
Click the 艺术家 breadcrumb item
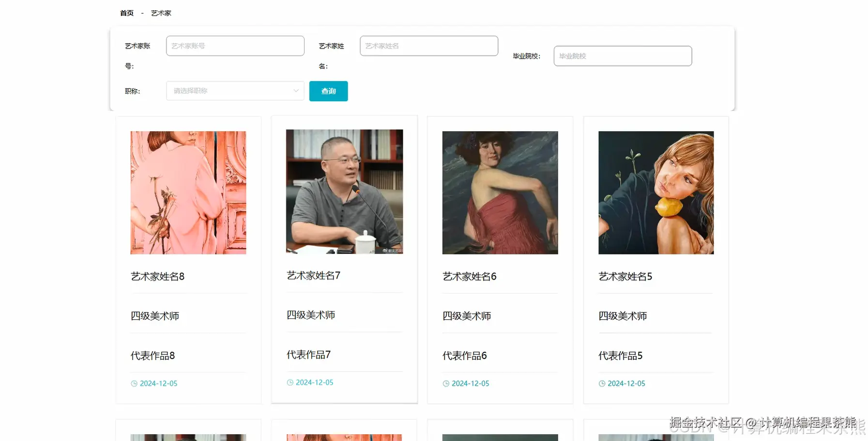pyautogui.click(x=161, y=13)
